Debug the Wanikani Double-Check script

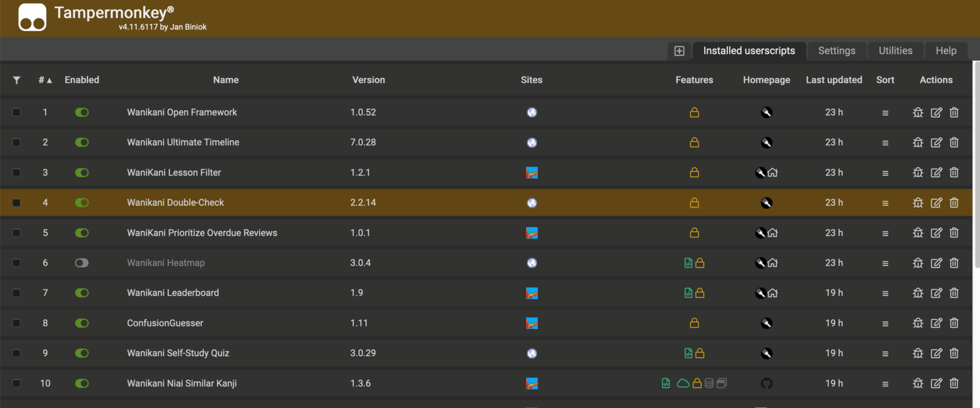pos(918,202)
